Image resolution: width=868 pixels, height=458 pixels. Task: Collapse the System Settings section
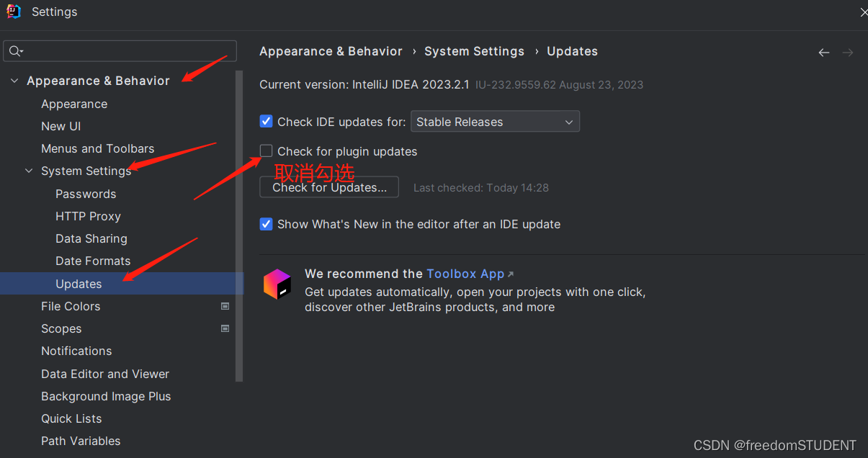(28, 171)
